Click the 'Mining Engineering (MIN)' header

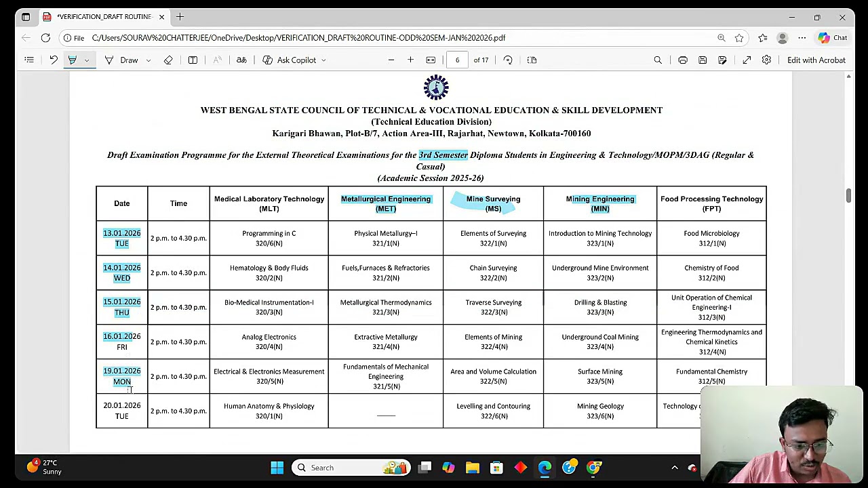[600, 204]
